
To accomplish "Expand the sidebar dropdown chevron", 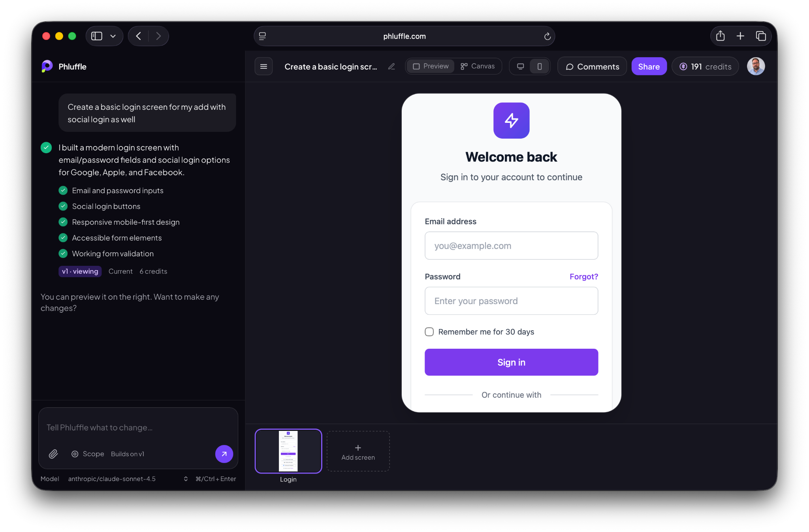I will [x=113, y=36].
